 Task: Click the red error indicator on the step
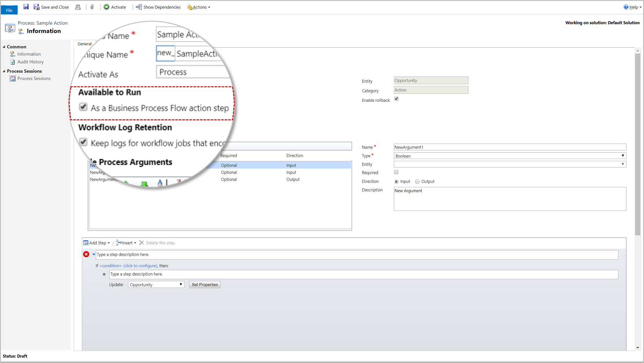tap(86, 254)
